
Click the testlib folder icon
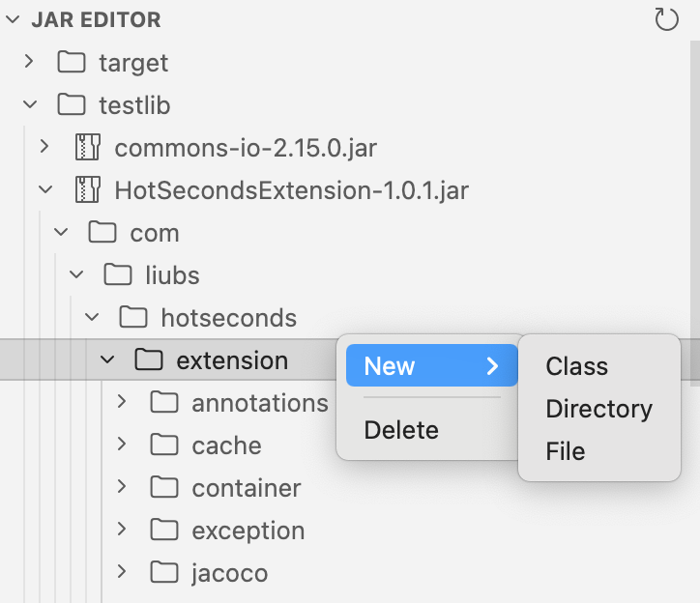pos(72,105)
